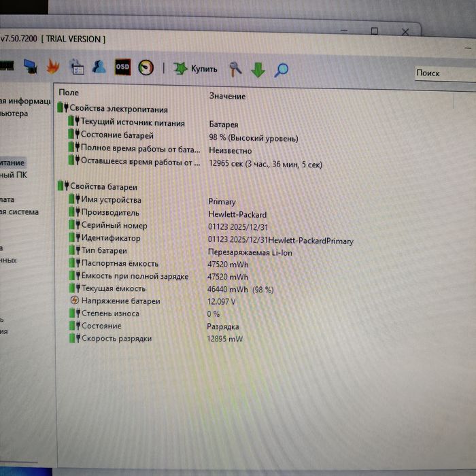This screenshot has width=476, height=476.
Task: Select the Ёмкость при полной зарядке row
Action: [x=135, y=276]
